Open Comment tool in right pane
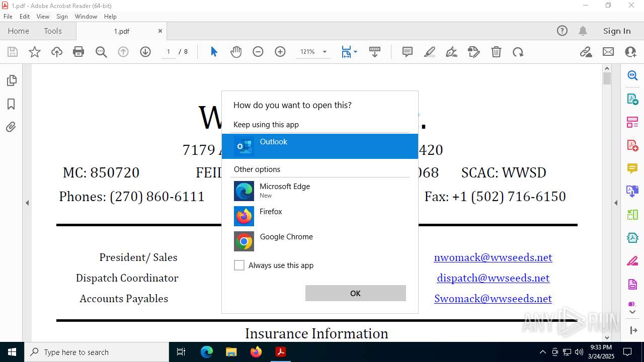This screenshot has height=362, width=644. coord(632,168)
